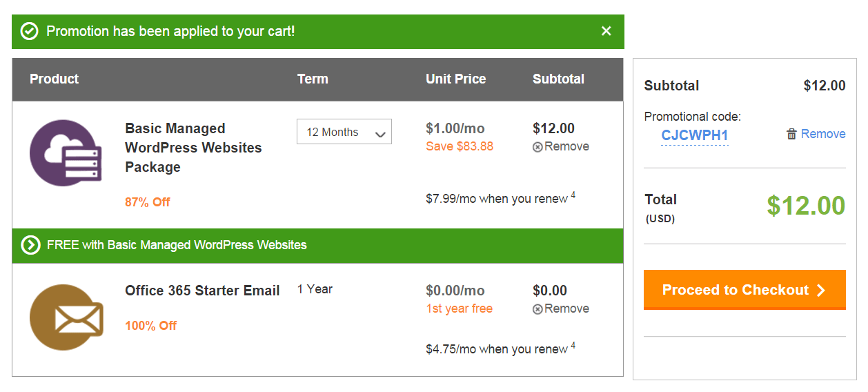Dismiss the promotion applied banner
This screenshot has height=392, width=868.
click(x=606, y=31)
